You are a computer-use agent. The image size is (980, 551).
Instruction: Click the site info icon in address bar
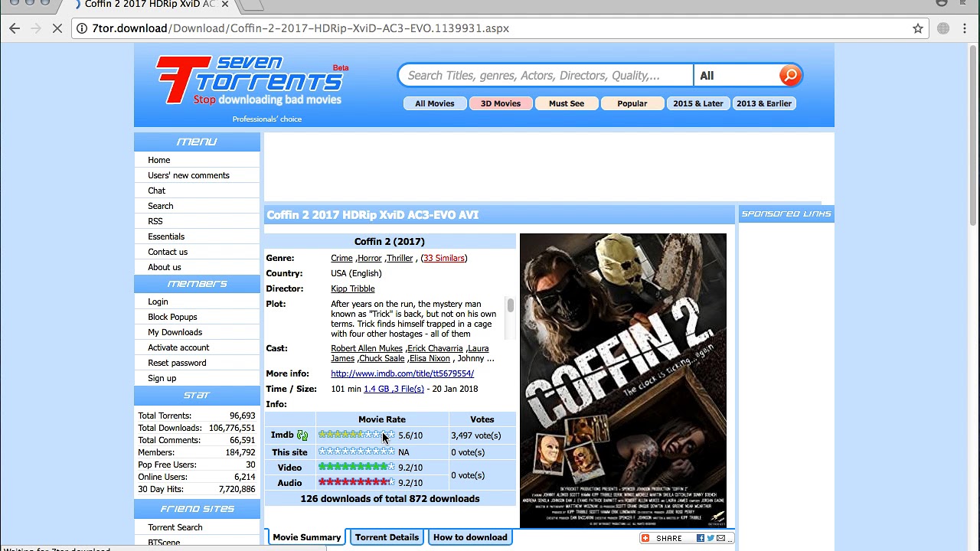[81, 28]
